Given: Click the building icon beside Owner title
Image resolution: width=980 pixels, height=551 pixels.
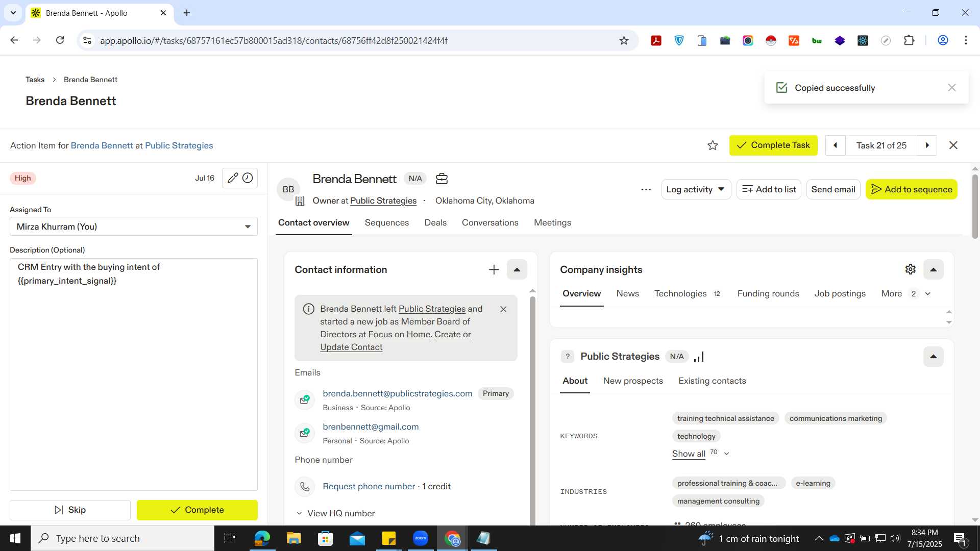Looking at the screenshot, I should click(300, 201).
